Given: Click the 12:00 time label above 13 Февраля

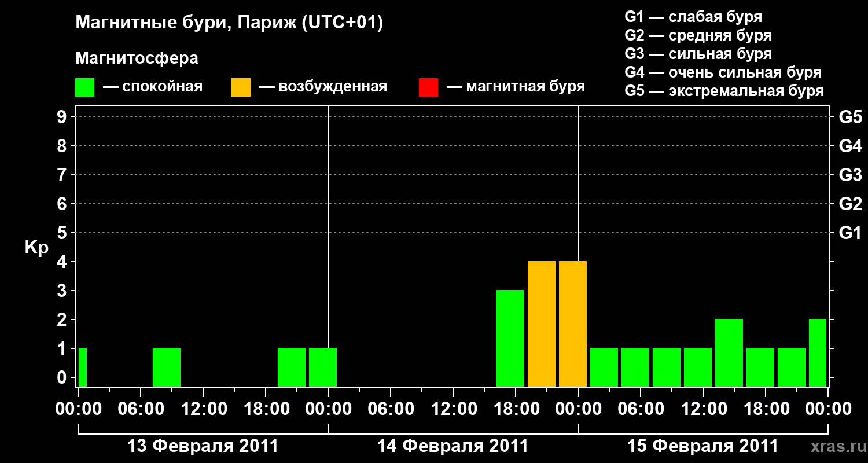Looking at the screenshot, I should point(203,409).
